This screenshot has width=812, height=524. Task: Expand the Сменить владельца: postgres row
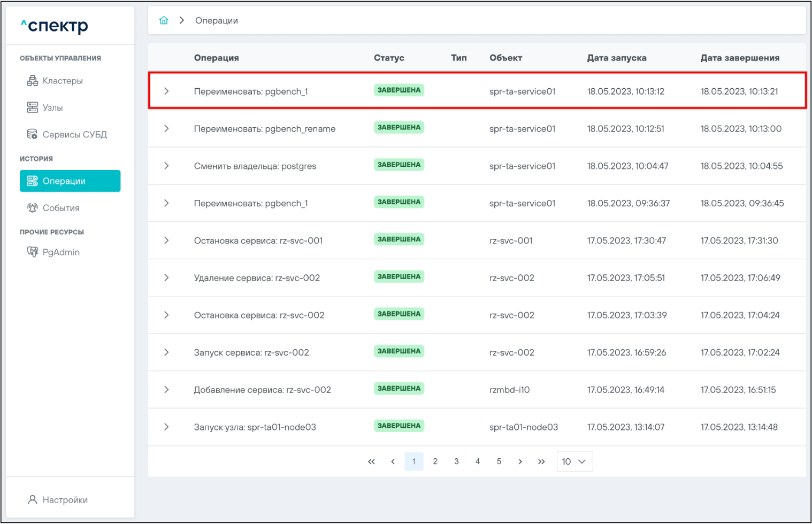(x=166, y=166)
